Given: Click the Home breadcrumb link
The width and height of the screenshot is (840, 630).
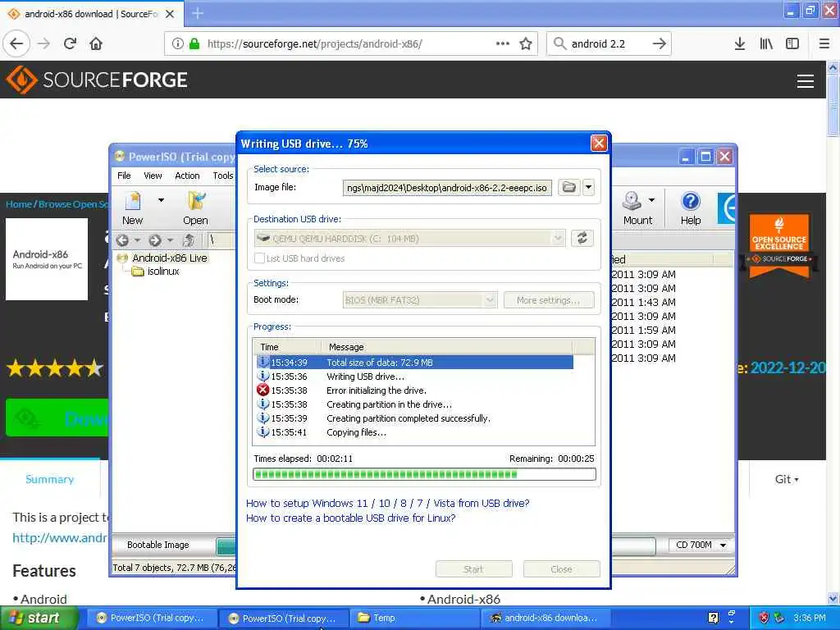Looking at the screenshot, I should pos(19,204).
